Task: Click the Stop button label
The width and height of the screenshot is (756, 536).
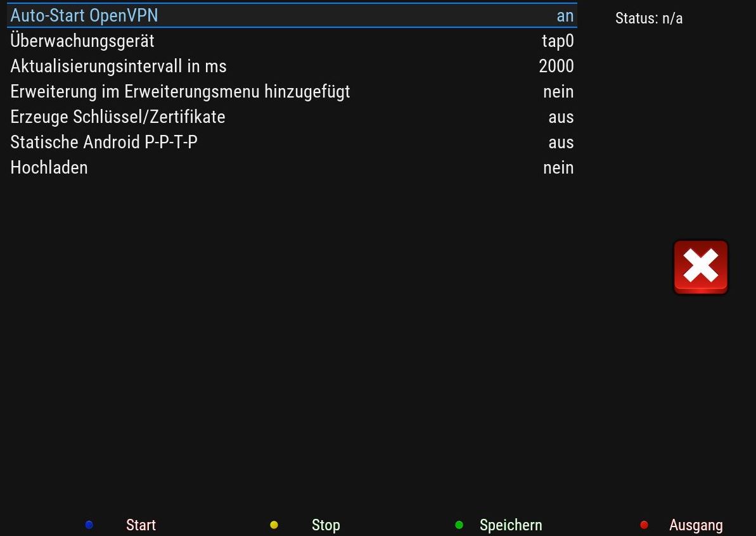Action: point(326,525)
